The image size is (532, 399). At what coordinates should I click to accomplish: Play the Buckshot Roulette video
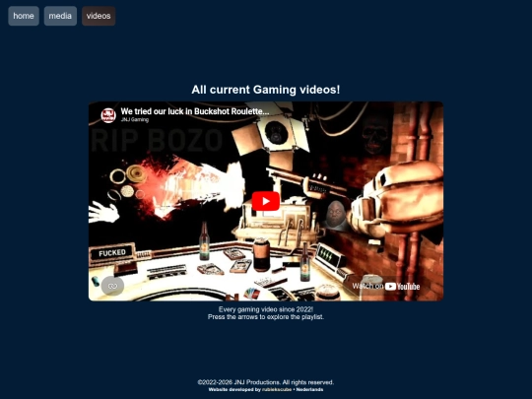pyautogui.click(x=266, y=201)
